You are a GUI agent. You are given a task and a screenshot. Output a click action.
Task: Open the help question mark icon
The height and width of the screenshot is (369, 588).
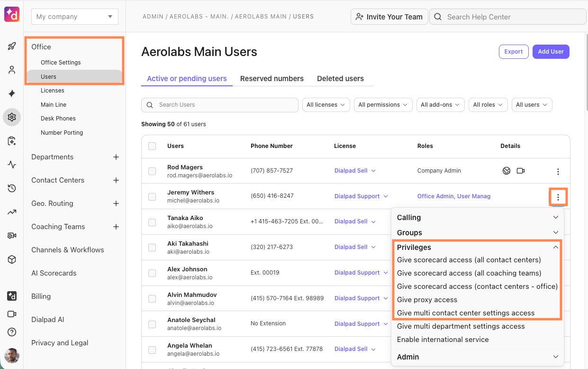(x=12, y=332)
